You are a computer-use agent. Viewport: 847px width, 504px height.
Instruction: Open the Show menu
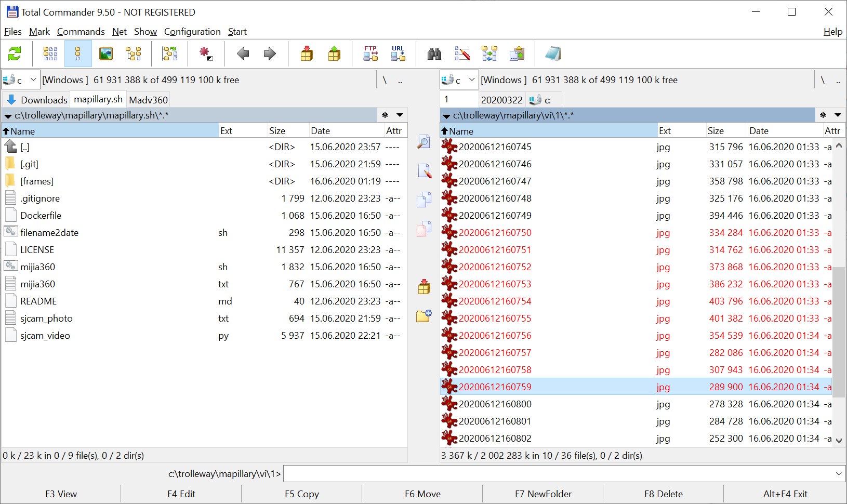pyautogui.click(x=145, y=32)
